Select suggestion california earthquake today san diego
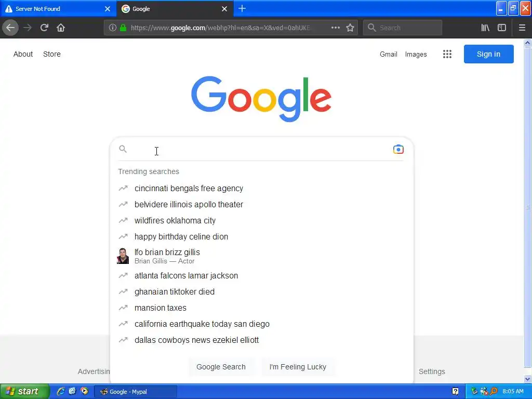The width and height of the screenshot is (532, 399). (261, 324)
